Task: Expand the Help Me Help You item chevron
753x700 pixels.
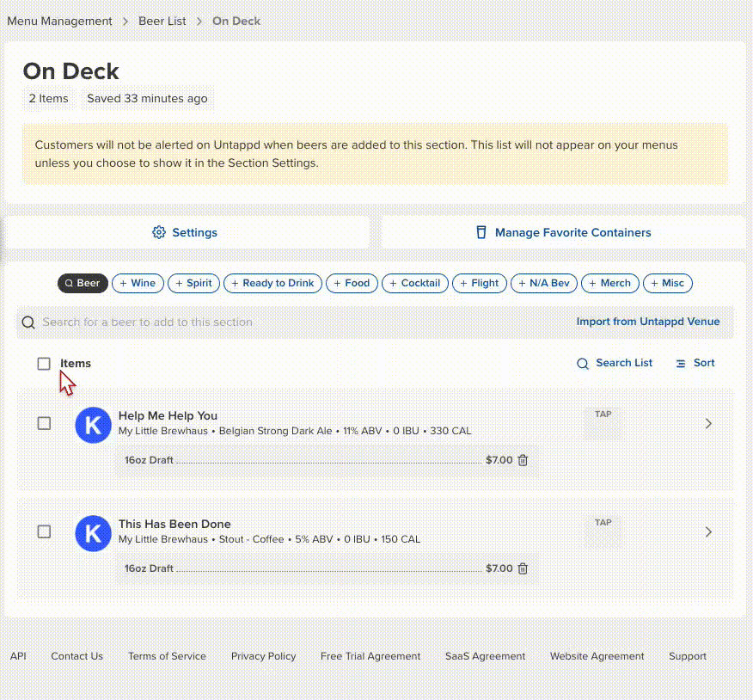Action: pyautogui.click(x=708, y=423)
